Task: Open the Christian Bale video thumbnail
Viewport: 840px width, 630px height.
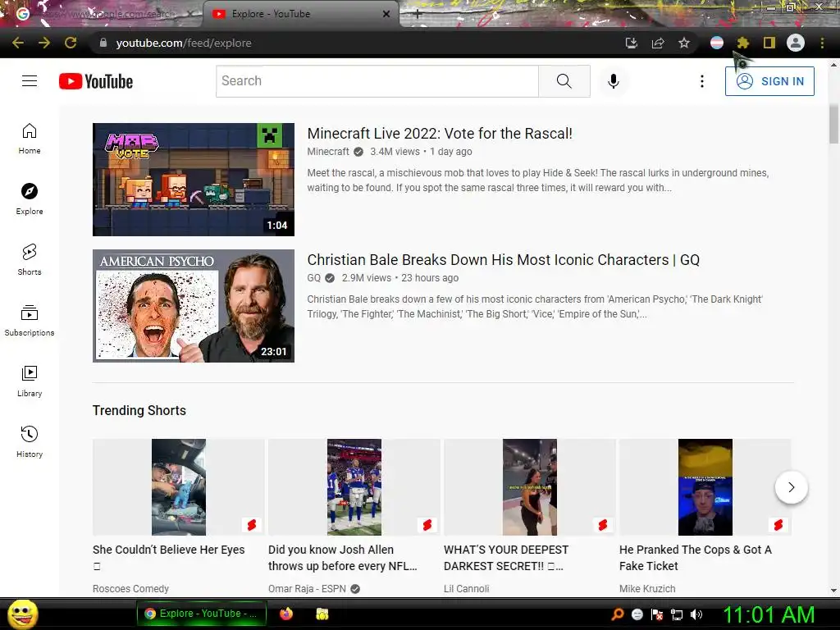Action: pyautogui.click(x=194, y=306)
